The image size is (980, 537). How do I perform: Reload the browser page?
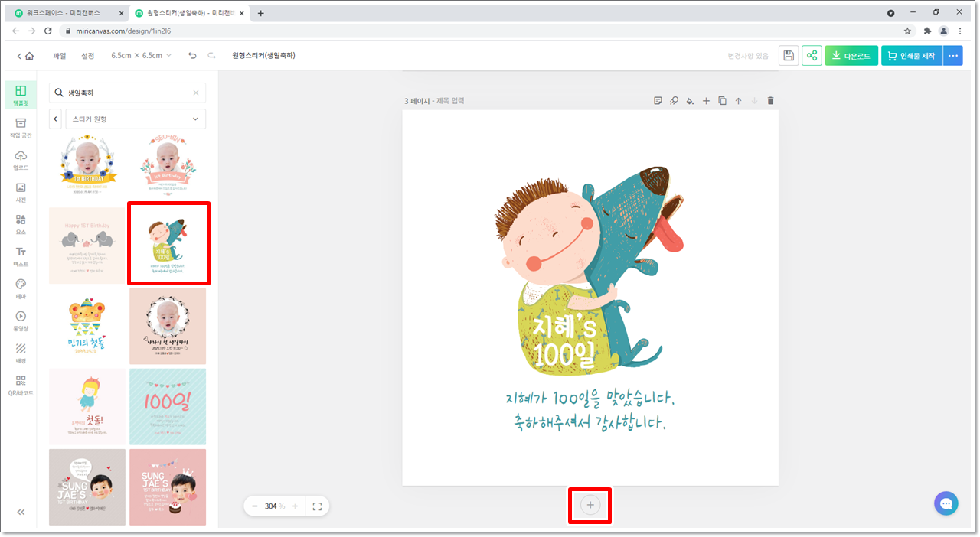48,31
